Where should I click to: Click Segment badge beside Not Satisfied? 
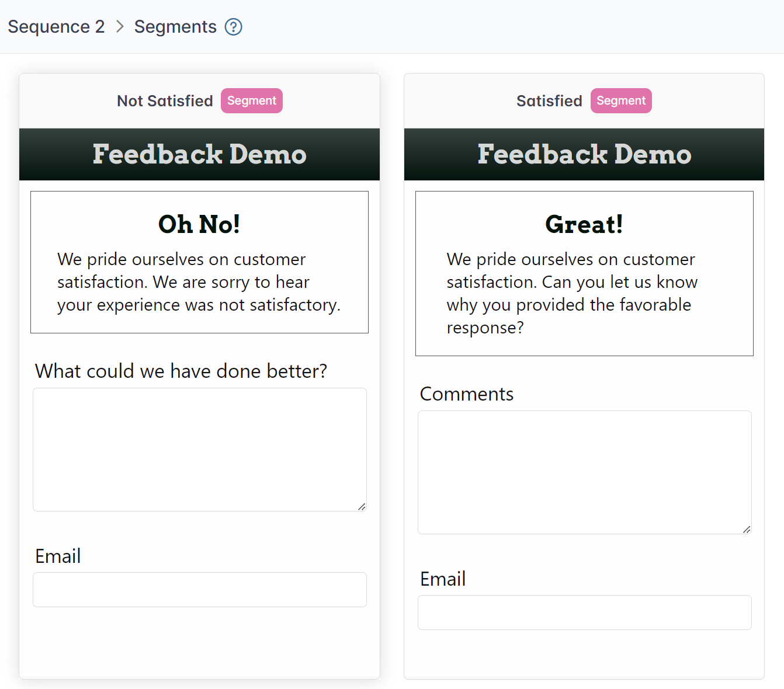pos(252,101)
